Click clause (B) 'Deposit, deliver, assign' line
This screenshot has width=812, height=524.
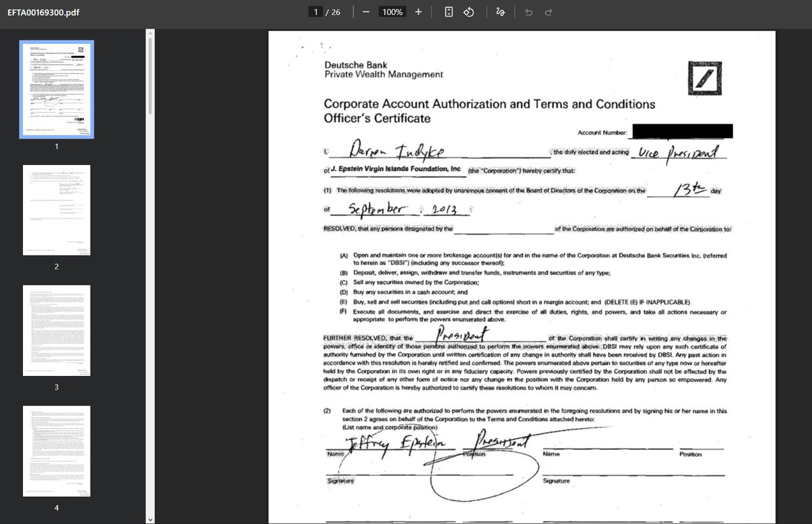point(475,272)
